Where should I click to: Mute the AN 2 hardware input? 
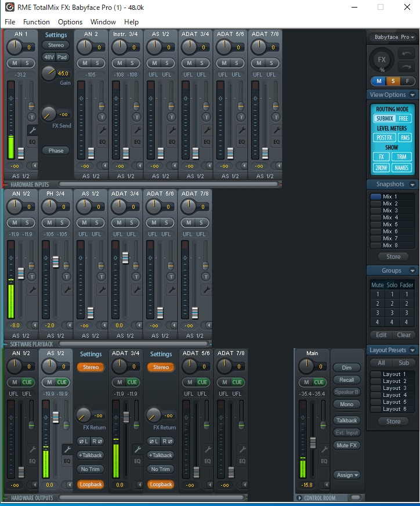coord(85,63)
